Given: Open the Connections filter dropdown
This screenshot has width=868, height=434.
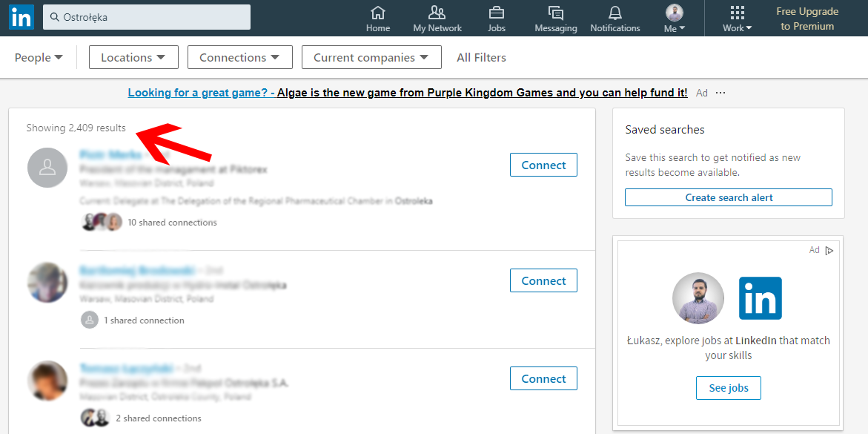Looking at the screenshot, I should [x=239, y=57].
